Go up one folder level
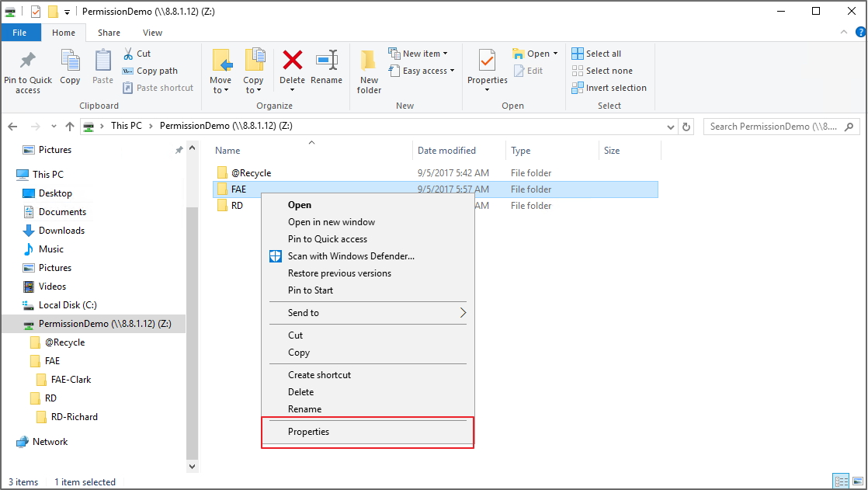Viewport: 868px width, 490px height. pyautogui.click(x=70, y=127)
